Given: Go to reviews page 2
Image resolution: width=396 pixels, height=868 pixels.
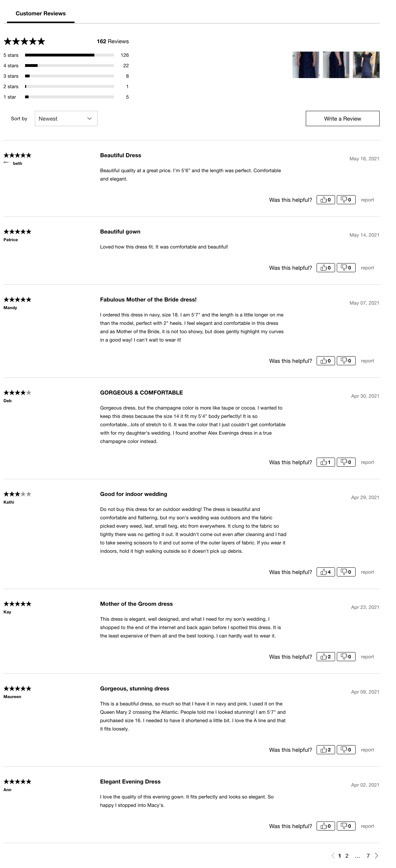Looking at the screenshot, I should (x=347, y=856).
